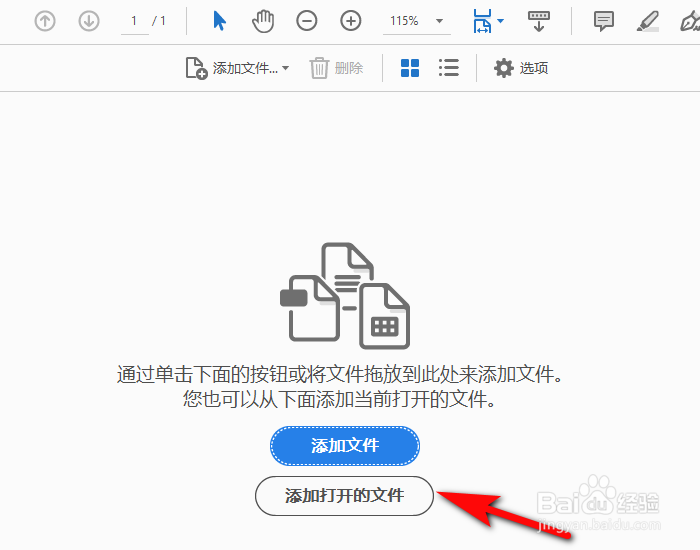Click the blue 添加文件 button
700x550 pixels.
tap(345, 446)
